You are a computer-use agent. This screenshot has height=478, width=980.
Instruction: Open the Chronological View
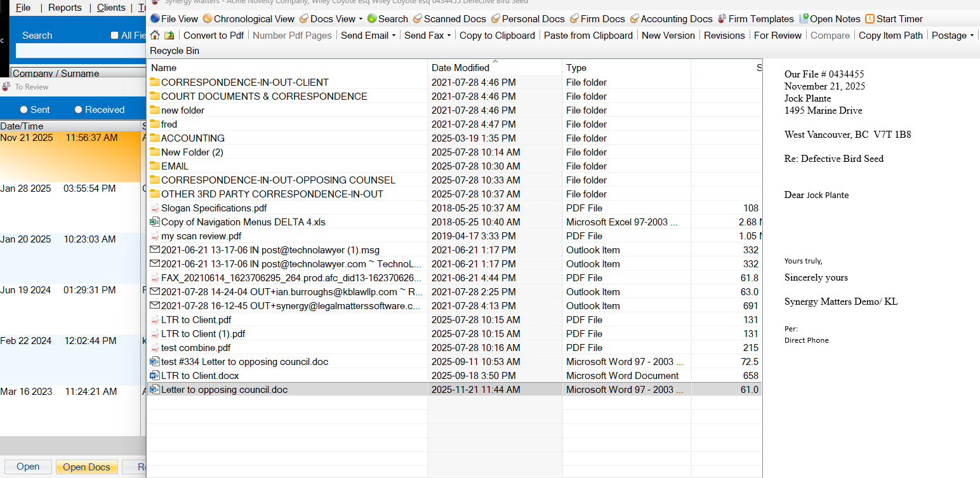249,19
